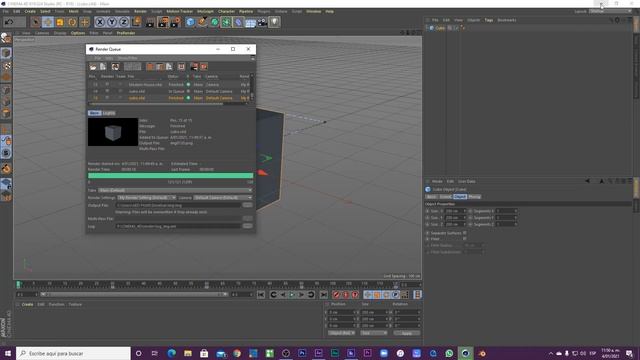Click the Log file browse button
Viewport: 640px width, 360px height.
coord(247,226)
